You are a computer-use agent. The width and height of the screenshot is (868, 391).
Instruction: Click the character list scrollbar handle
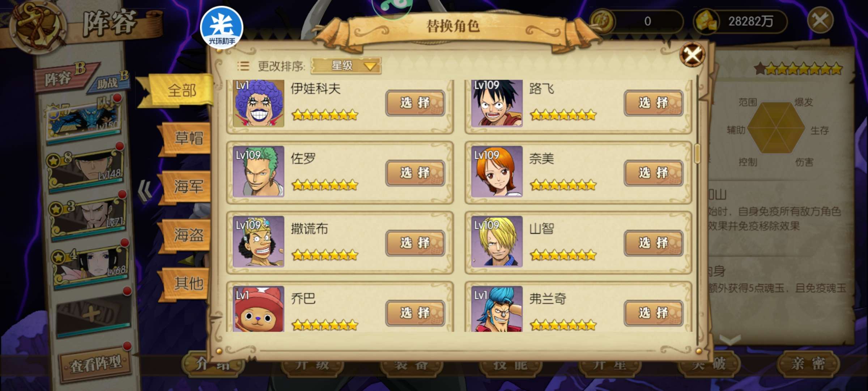pos(698,154)
